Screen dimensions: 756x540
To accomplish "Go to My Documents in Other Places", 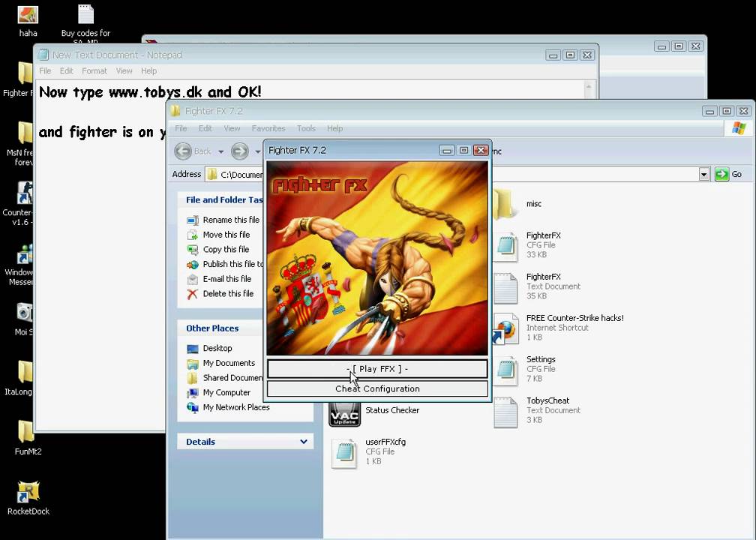I will [x=229, y=363].
